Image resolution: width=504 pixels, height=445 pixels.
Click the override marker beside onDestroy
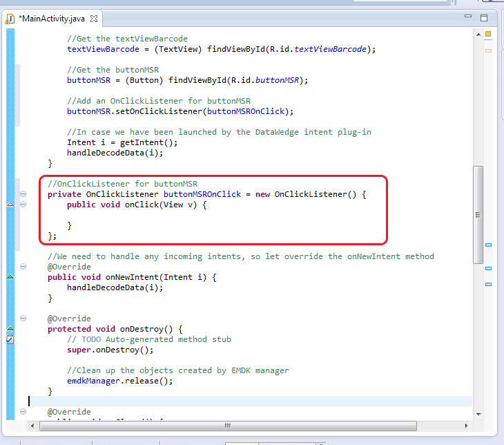click(x=10, y=329)
